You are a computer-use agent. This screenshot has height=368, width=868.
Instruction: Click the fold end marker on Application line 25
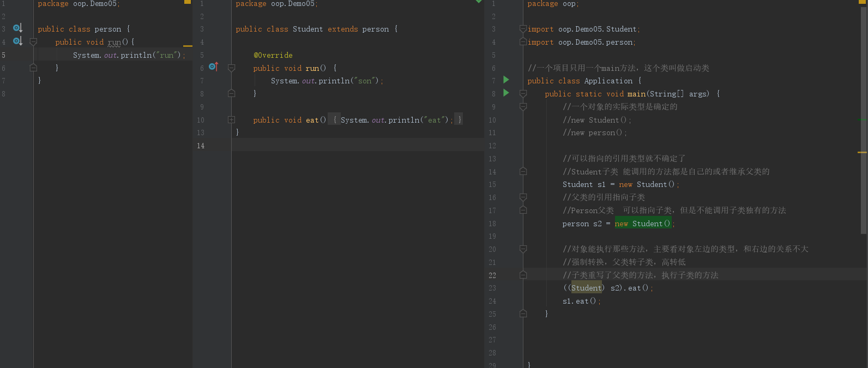pyautogui.click(x=523, y=313)
